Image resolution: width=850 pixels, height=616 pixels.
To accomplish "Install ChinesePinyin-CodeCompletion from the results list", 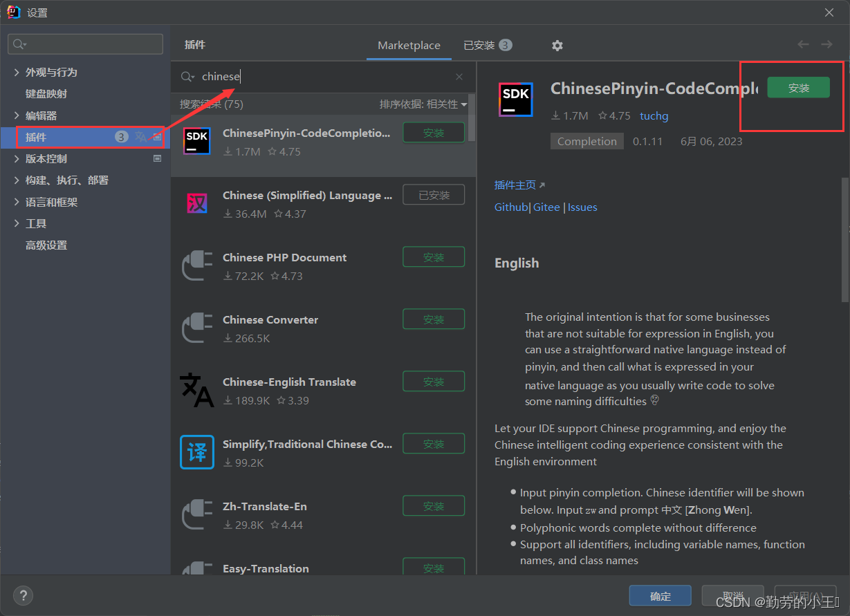I will tap(434, 133).
